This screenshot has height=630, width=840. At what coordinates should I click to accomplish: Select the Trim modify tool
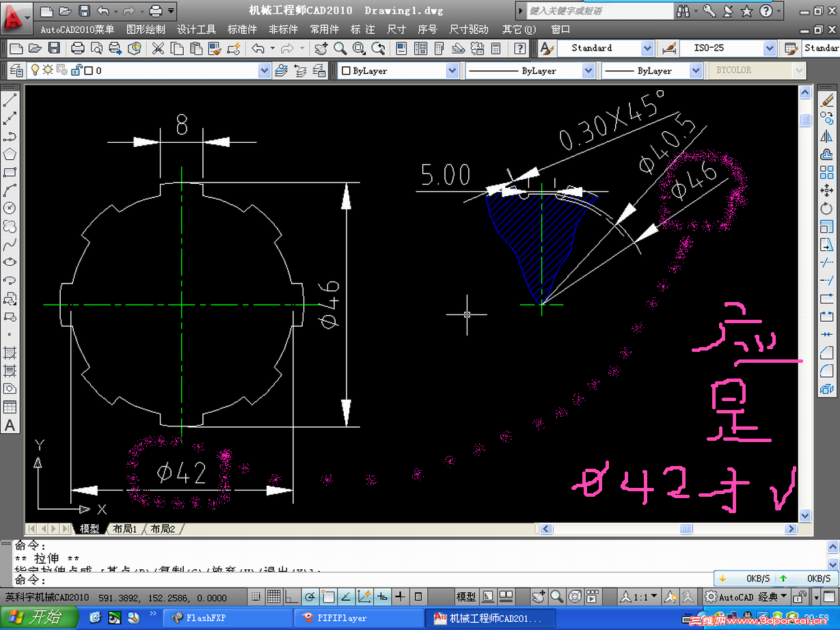pyautogui.click(x=827, y=262)
